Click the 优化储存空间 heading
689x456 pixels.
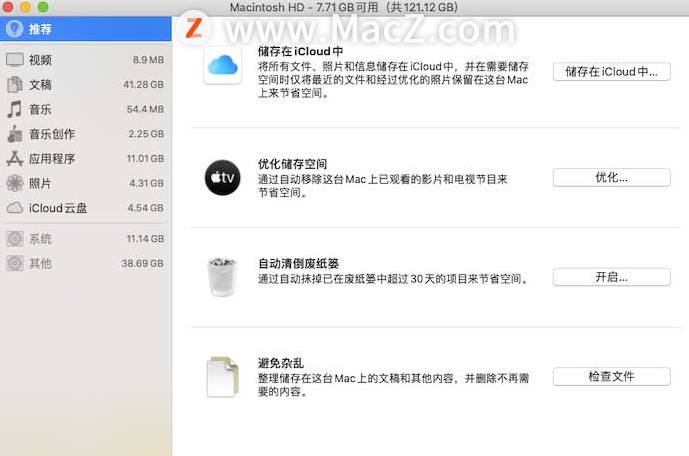click(293, 164)
